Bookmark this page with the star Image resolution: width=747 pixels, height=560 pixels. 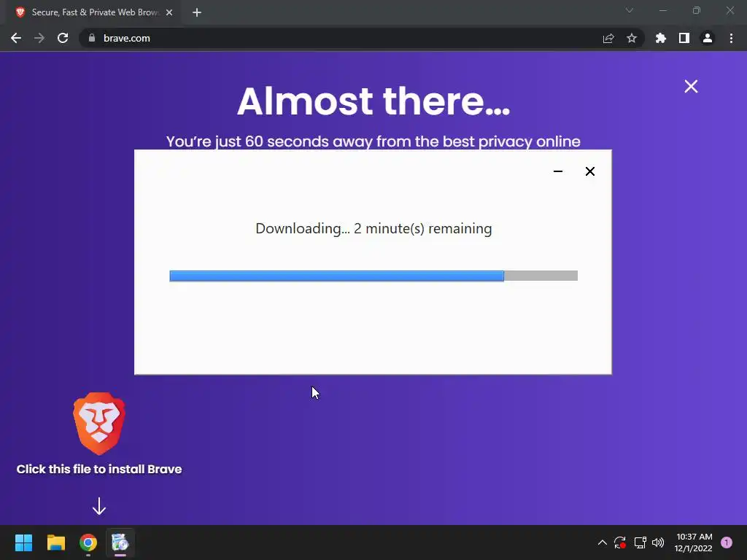(x=632, y=38)
